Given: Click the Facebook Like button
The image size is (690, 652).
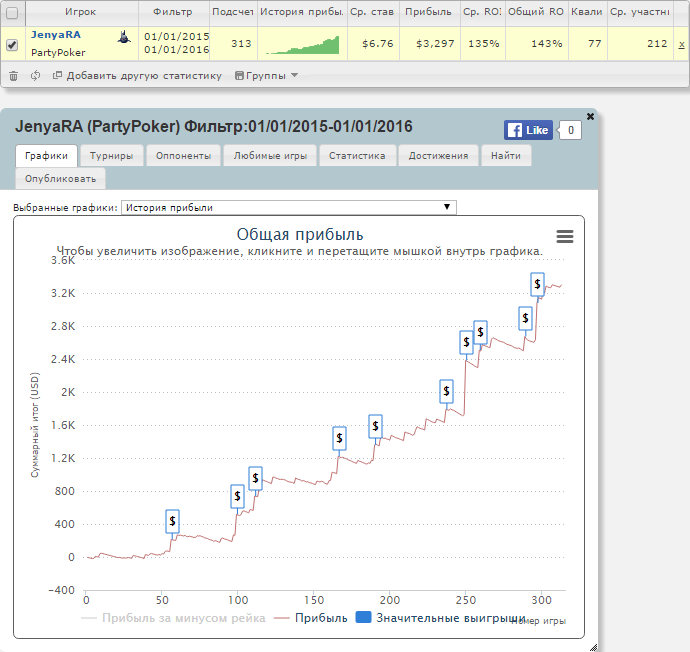Looking at the screenshot, I should pos(528,130).
